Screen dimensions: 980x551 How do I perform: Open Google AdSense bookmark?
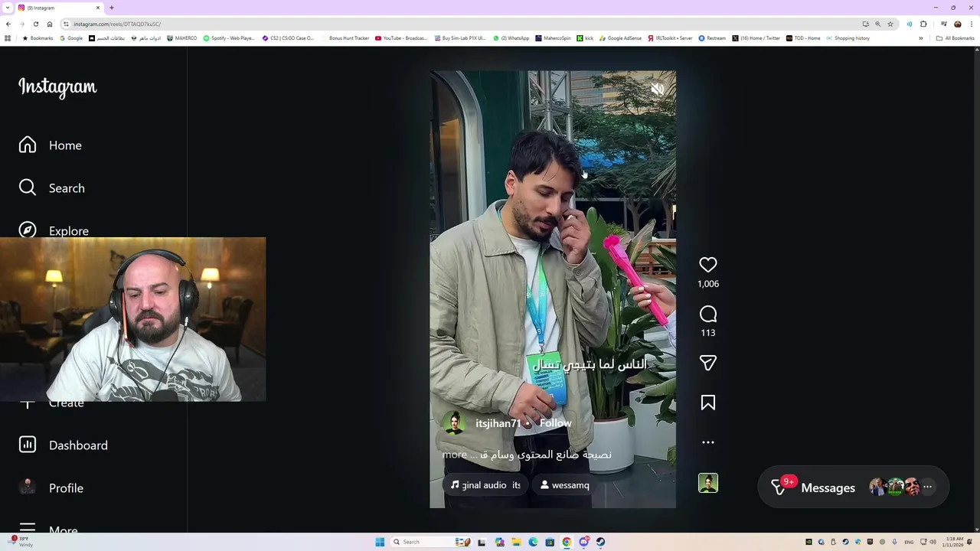pos(620,38)
